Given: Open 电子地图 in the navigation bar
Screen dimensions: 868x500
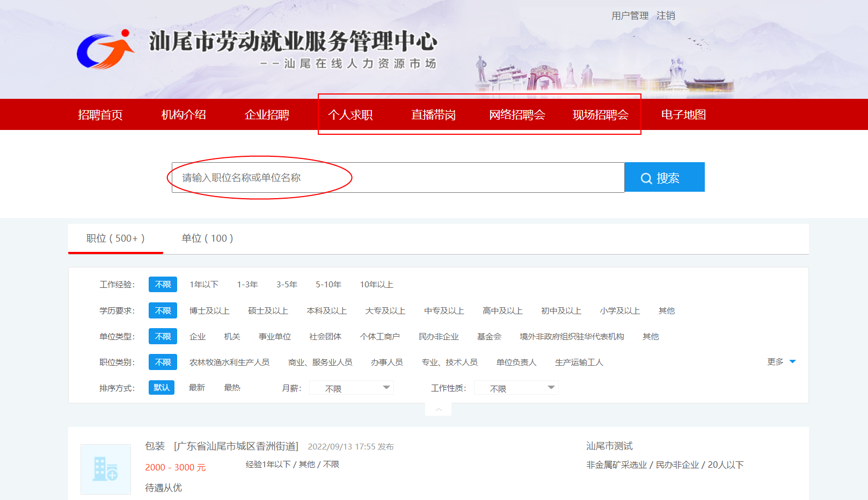Looking at the screenshot, I should (683, 115).
